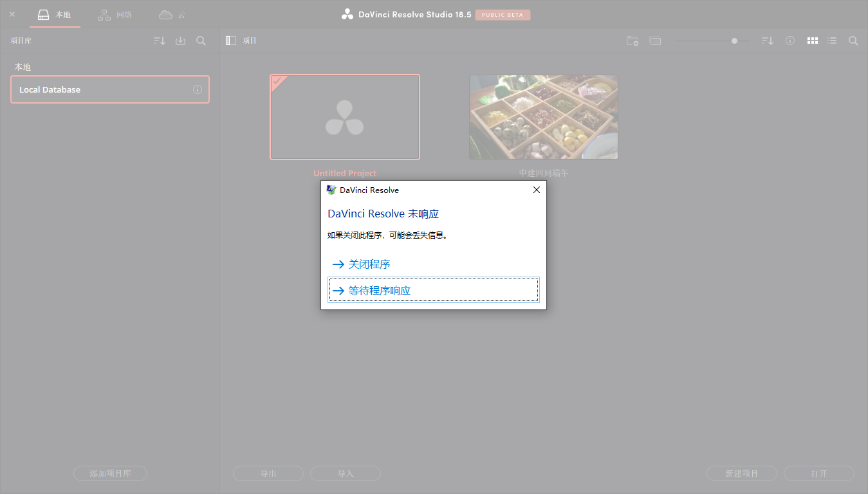Adjust the thumbnail size slider handle
The width and height of the screenshot is (868, 494).
click(x=734, y=41)
